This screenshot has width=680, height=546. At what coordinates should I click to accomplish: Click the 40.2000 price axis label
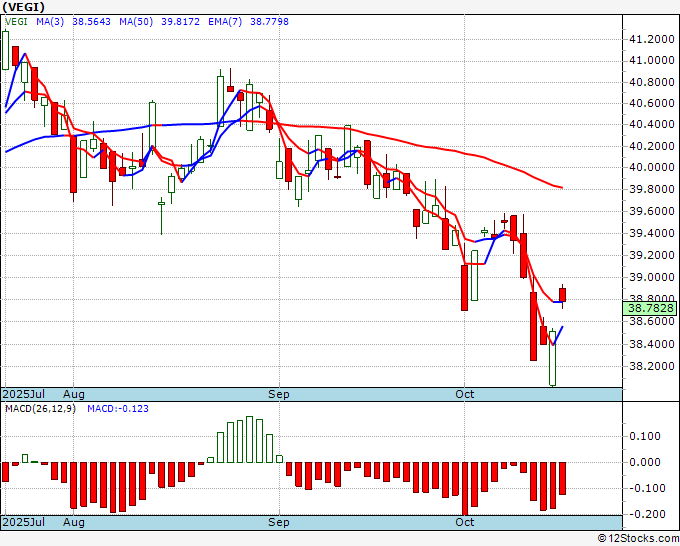[x=651, y=146]
